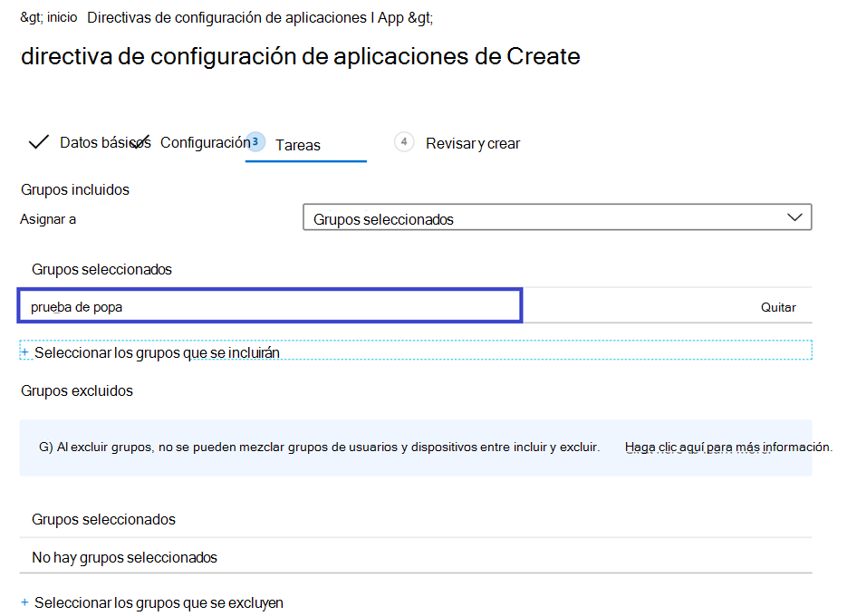This screenshot has height=616, width=847.
Task: Select the prueba de popa group row
Action: click(270, 306)
